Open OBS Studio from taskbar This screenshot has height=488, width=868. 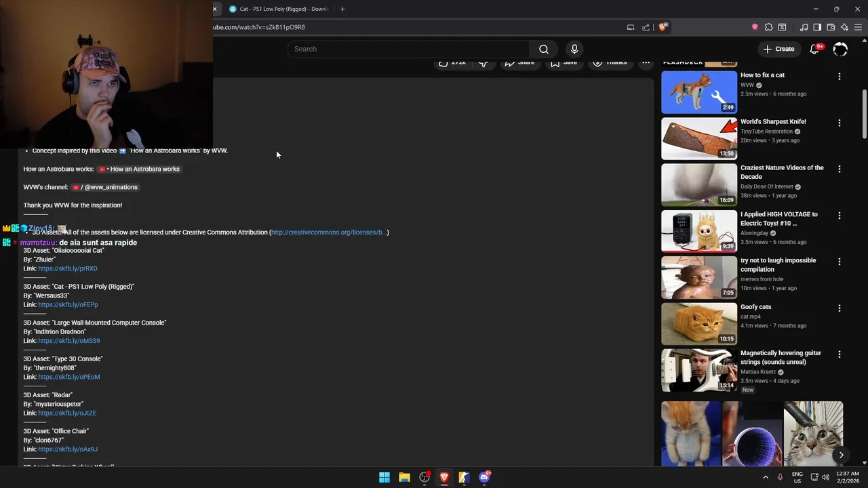[425, 477]
